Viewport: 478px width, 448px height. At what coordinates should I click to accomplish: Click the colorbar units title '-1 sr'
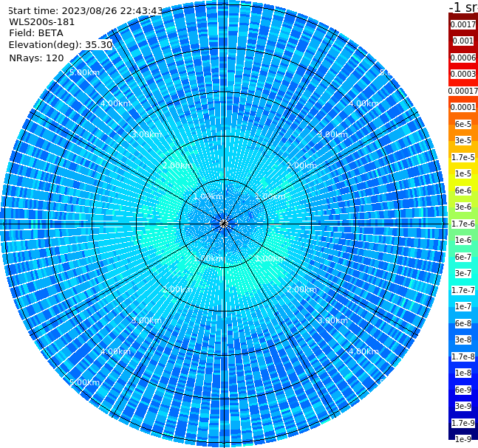(463, 7)
